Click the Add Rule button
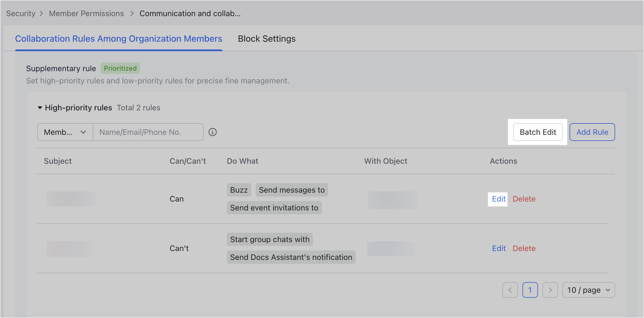The image size is (644, 318). coord(592,132)
